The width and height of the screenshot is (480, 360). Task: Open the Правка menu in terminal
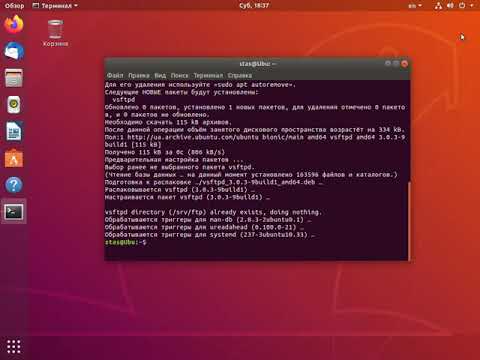point(139,75)
